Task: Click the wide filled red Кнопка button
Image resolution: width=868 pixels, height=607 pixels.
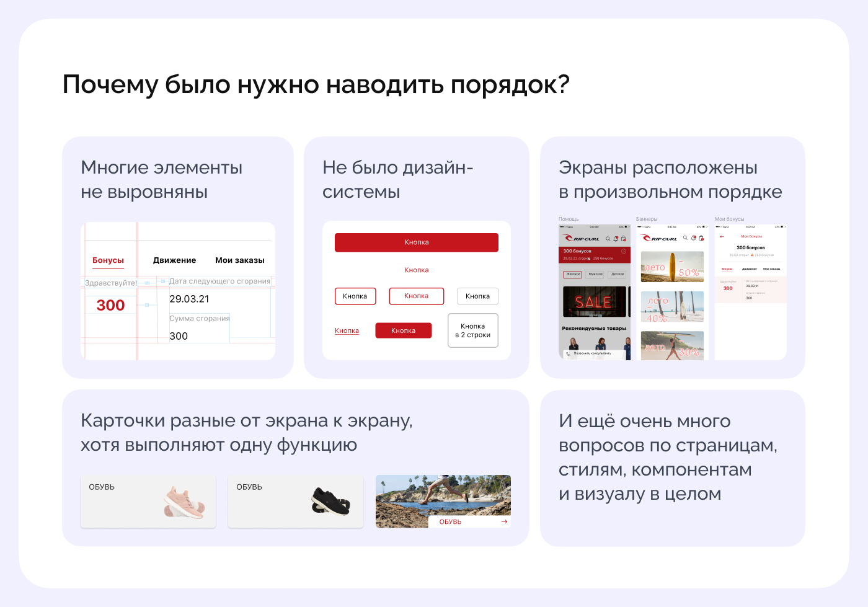Action: coord(417,242)
